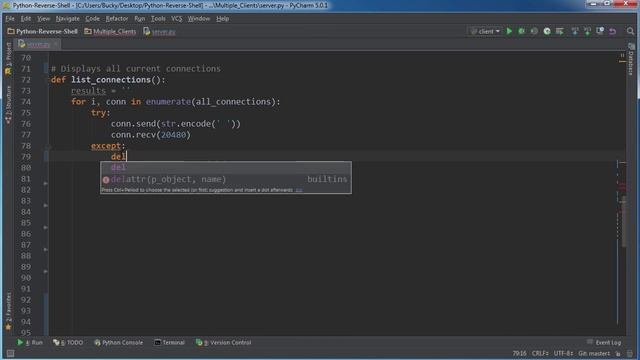The image size is (640, 360).
Task: Click the hint link in autocomplete popup footer
Action: point(299,190)
